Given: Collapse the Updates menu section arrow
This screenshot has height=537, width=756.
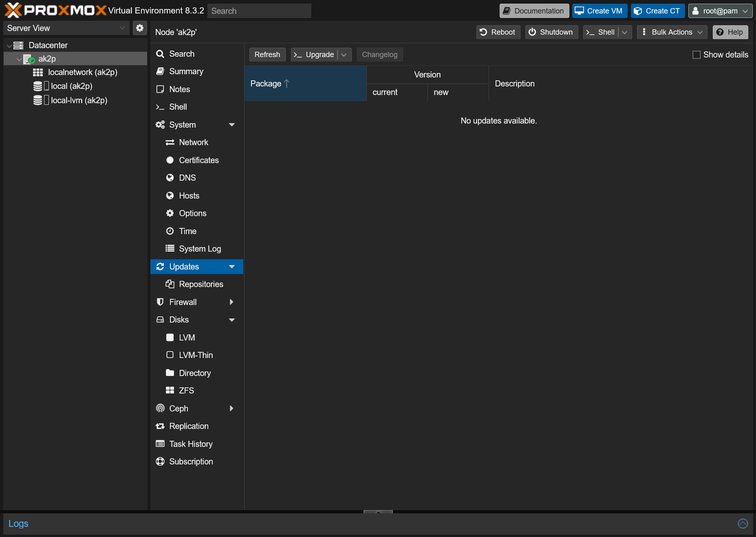Looking at the screenshot, I should click(232, 267).
